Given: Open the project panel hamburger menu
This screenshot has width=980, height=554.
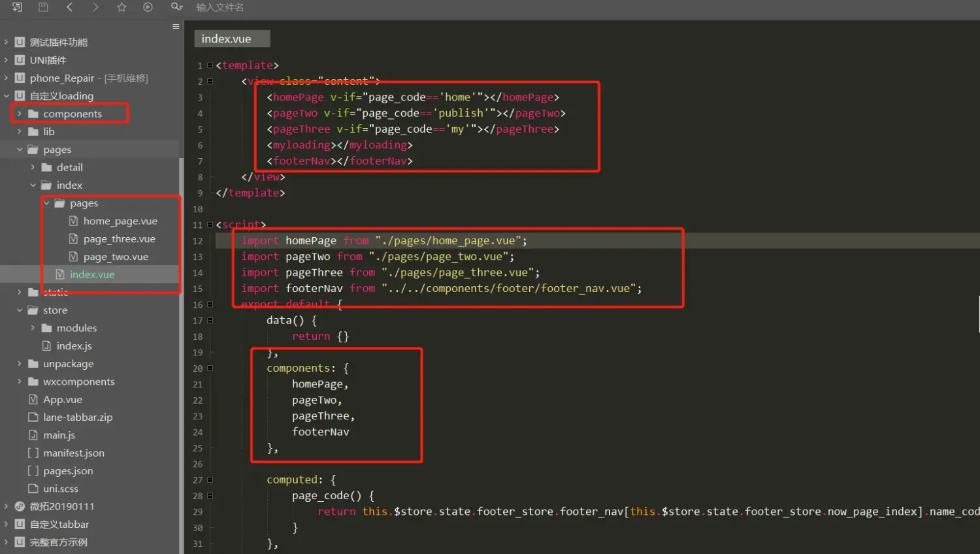Looking at the screenshot, I should pyautogui.click(x=176, y=27).
